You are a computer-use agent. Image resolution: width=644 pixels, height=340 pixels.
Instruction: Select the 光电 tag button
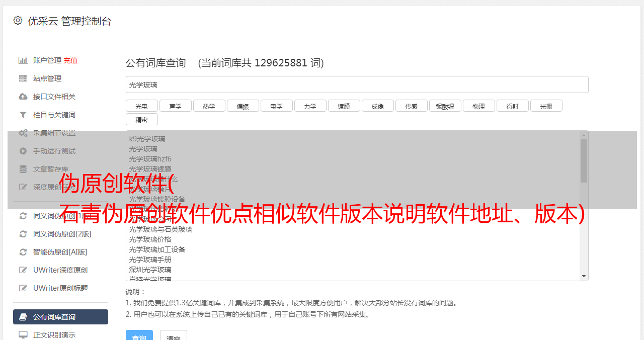point(141,106)
